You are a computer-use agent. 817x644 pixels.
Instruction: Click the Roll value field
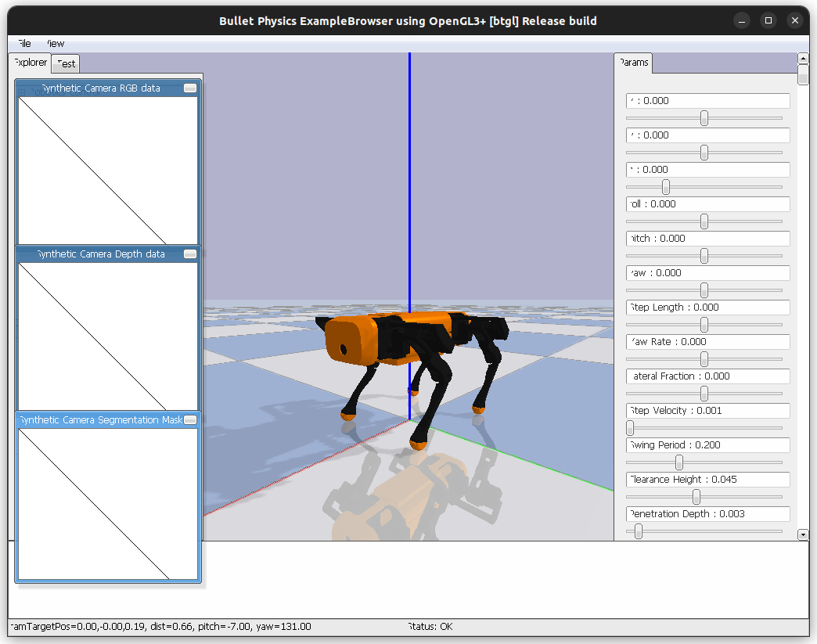(707, 203)
